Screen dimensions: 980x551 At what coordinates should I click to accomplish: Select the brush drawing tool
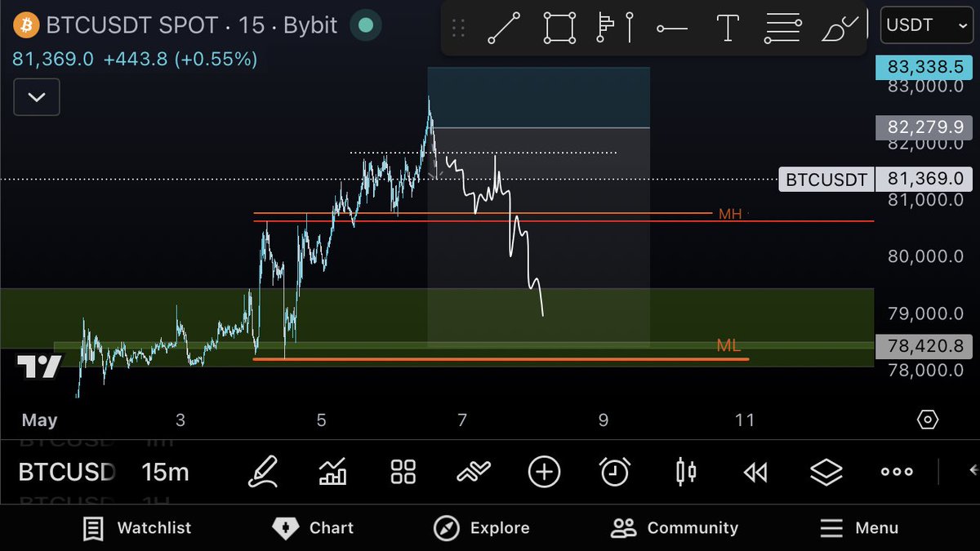point(840,29)
